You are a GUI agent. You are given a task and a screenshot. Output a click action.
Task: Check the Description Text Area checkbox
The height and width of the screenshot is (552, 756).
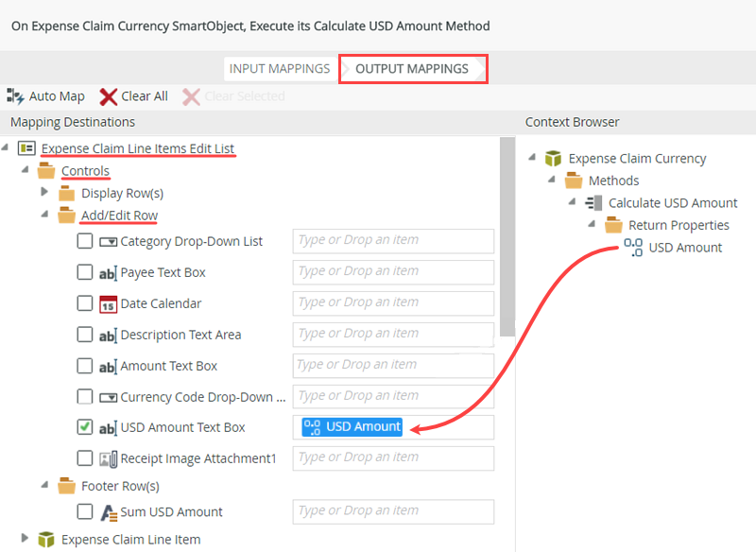85,334
